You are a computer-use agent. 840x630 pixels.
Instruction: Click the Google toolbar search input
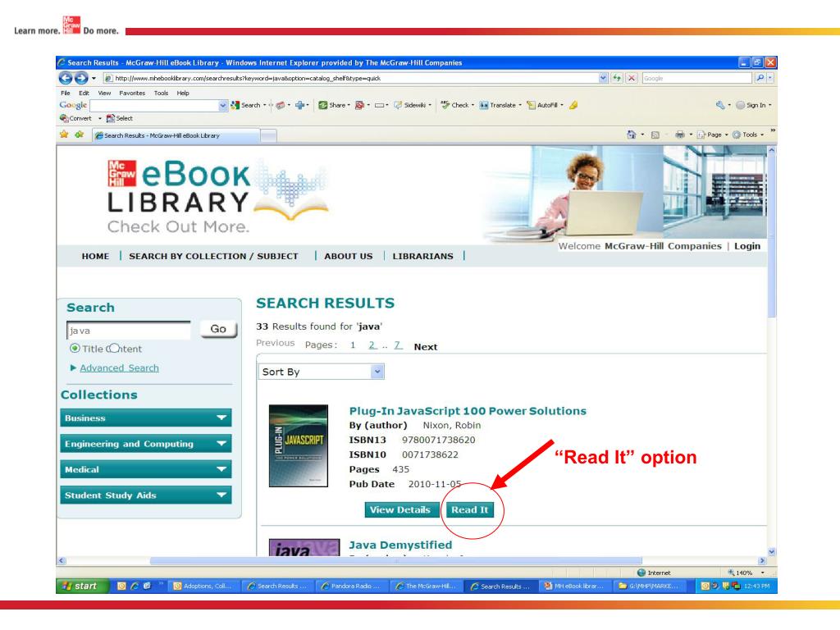[x=153, y=106]
